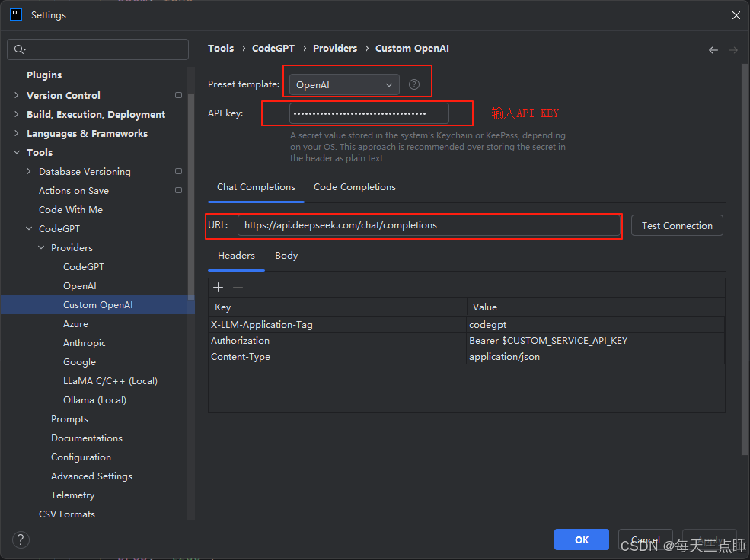Select the Authorization header key cell
750x560 pixels.
coord(337,341)
